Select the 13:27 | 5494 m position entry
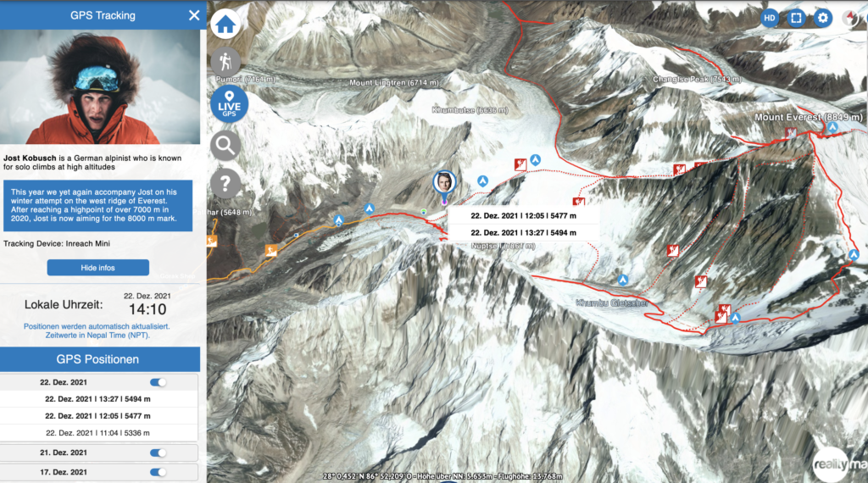The width and height of the screenshot is (868, 483). 98,399
